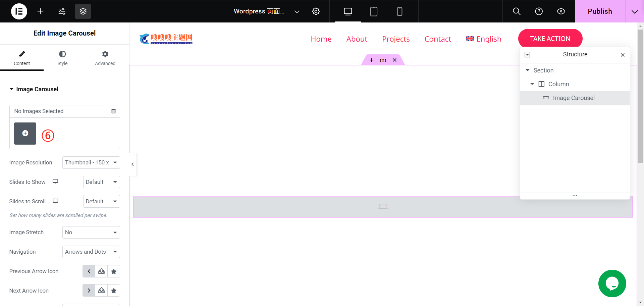Toggle the Structure layers icon
This screenshot has height=306, width=644.
click(x=83, y=11)
